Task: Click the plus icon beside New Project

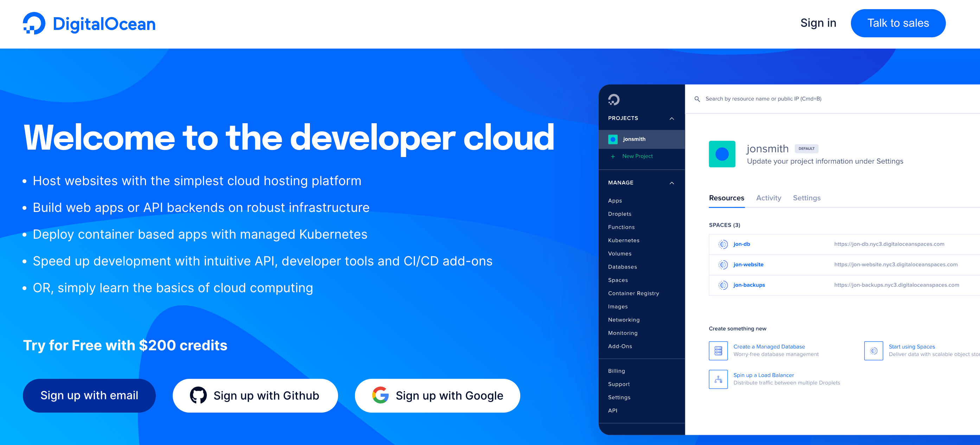Action: click(612, 156)
